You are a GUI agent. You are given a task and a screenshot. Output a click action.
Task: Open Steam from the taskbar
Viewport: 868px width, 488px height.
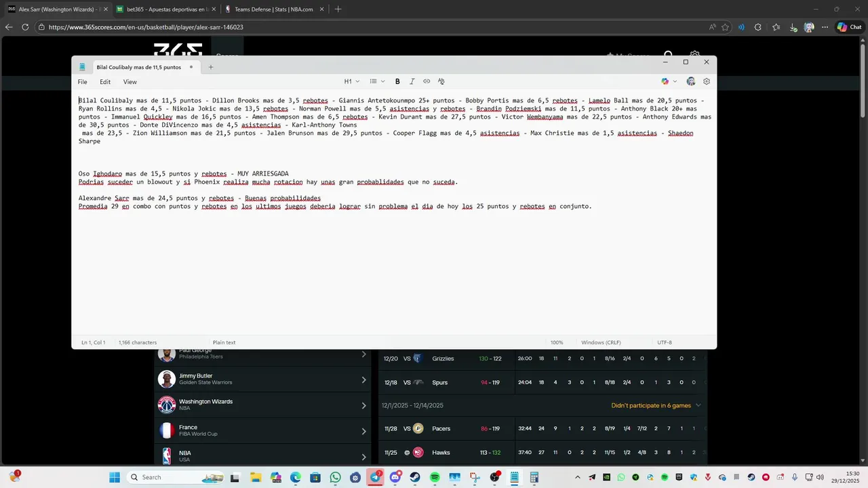pyautogui.click(x=415, y=477)
